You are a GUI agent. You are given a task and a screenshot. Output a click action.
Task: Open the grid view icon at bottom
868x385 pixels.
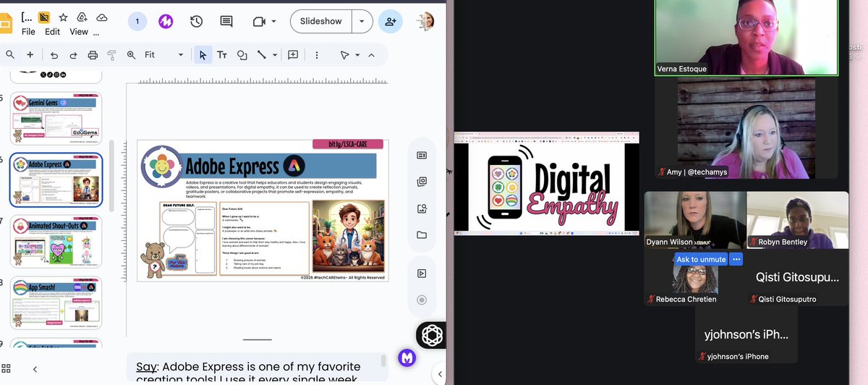[x=7, y=369]
